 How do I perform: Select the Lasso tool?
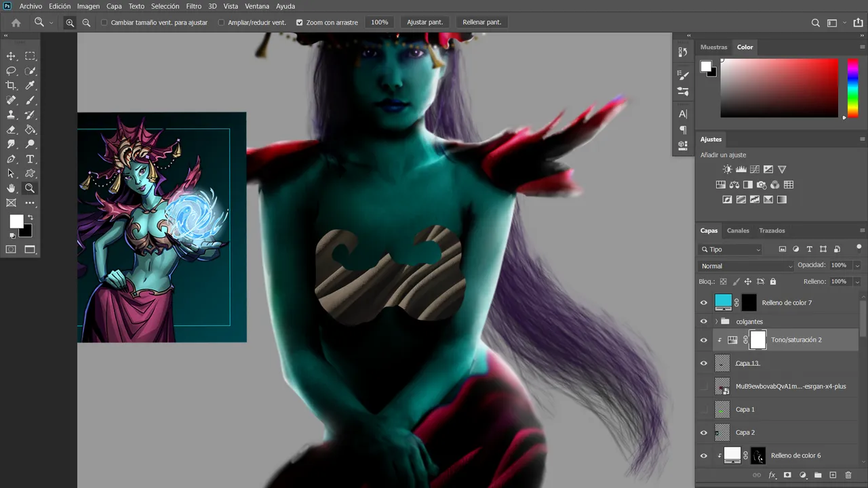click(x=11, y=71)
